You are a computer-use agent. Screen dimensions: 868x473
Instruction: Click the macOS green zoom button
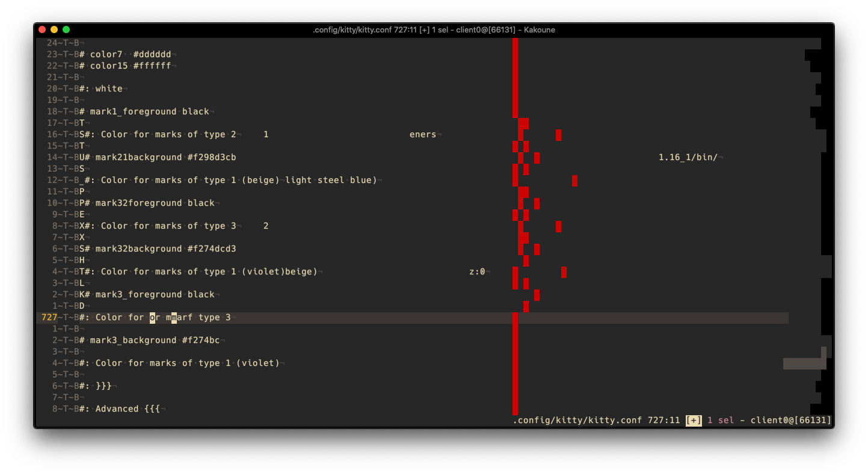click(66, 29)
